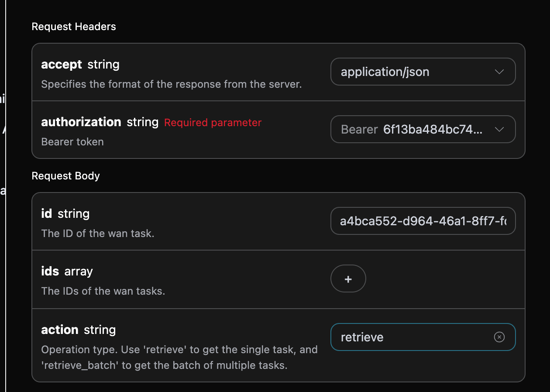This screenshot has width=550, height=392.
Task: Select the application/json accept value
Action: [385, 72]
